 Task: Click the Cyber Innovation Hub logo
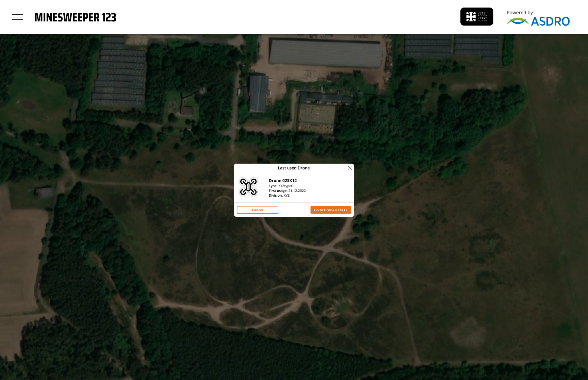tap(477, 17)
